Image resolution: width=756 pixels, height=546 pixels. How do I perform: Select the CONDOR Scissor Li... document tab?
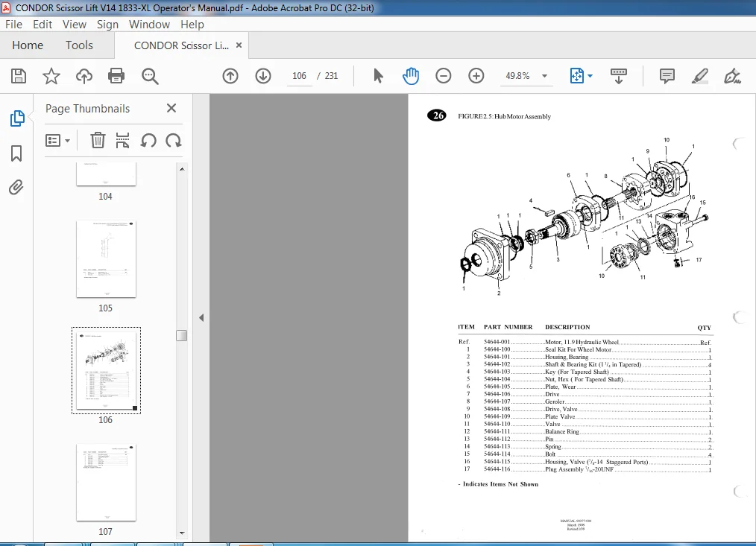[181, 45]
